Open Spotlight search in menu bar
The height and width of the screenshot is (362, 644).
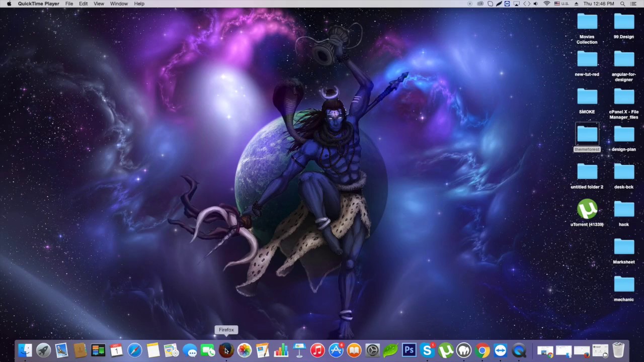pyautogui.click(x=623, y=4)
